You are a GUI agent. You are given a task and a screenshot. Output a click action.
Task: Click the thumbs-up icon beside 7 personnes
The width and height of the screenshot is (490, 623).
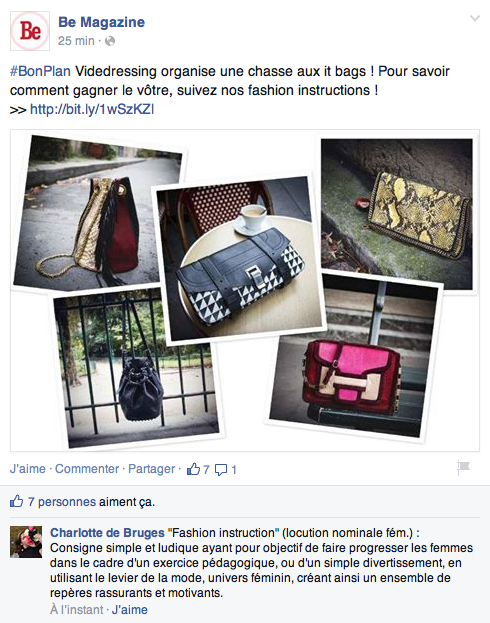click(17, 501)
